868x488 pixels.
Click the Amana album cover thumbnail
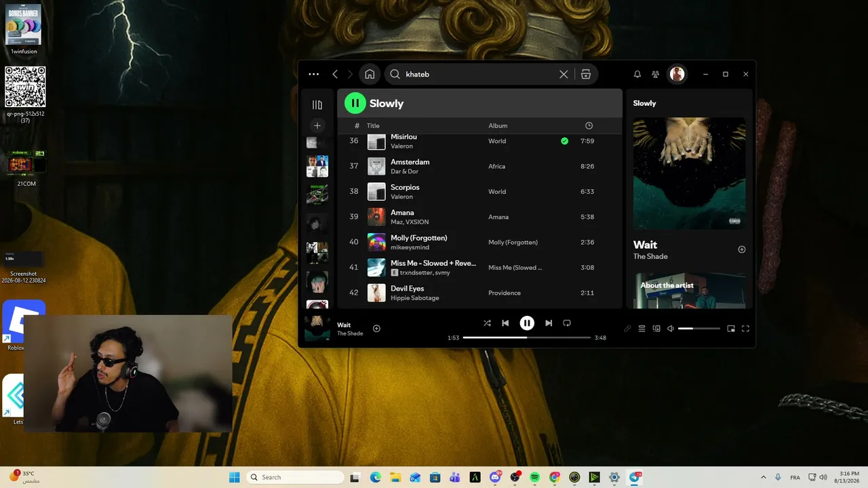(376, 217)
